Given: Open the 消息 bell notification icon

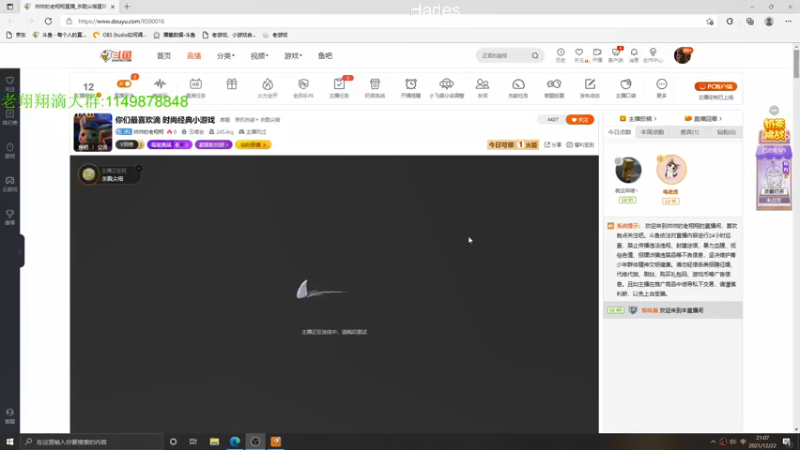Looking at the screenshot, I should point(634,53).
